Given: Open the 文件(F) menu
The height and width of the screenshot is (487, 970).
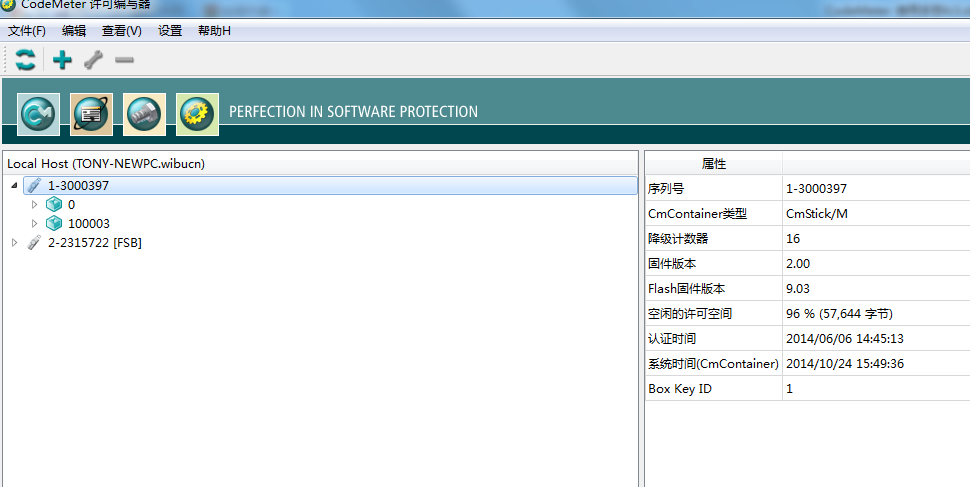Looking at the screenshot, I should click(27, 31).
